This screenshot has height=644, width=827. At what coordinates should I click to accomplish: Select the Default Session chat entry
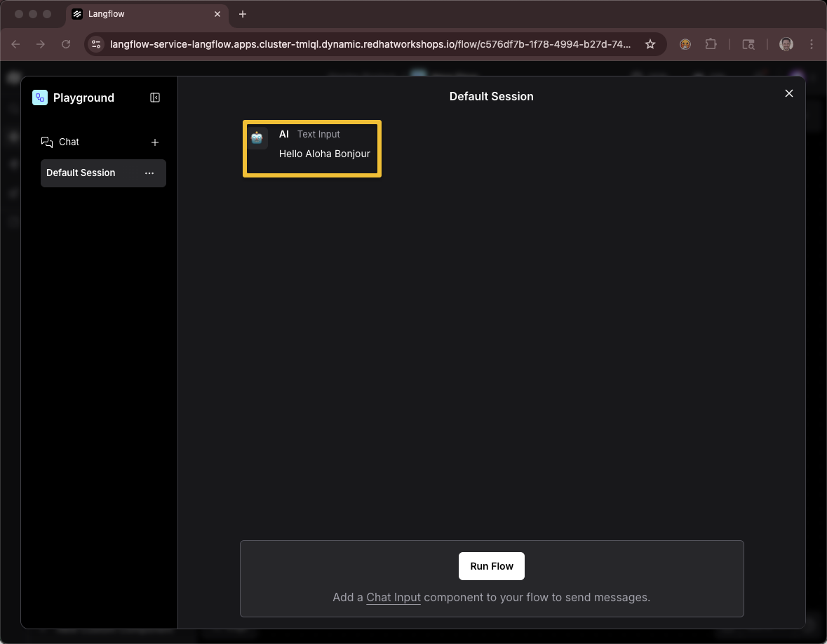(x=80, y=173)
